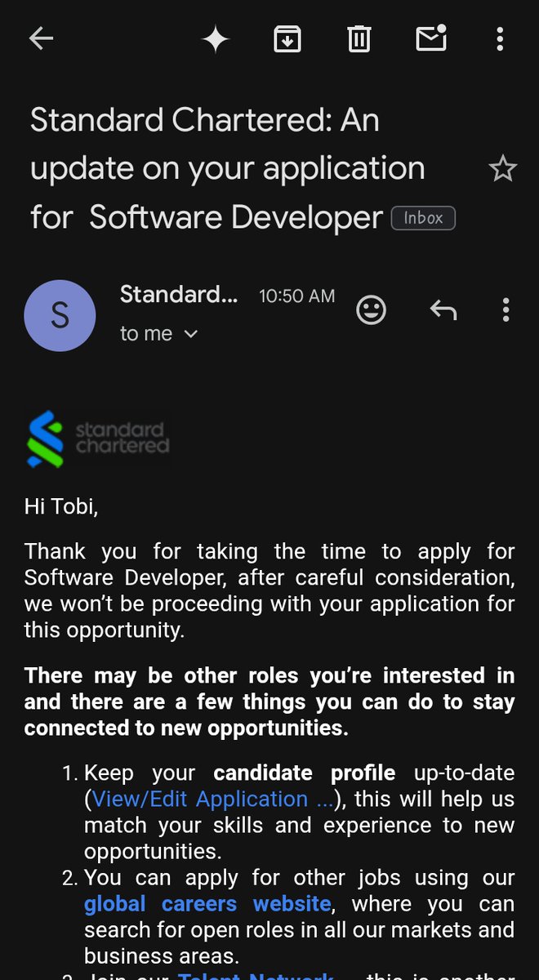Tap the Gemini sparkle summarize icon
This screenshot has width=539, height=980.
[x=216, y=38]
